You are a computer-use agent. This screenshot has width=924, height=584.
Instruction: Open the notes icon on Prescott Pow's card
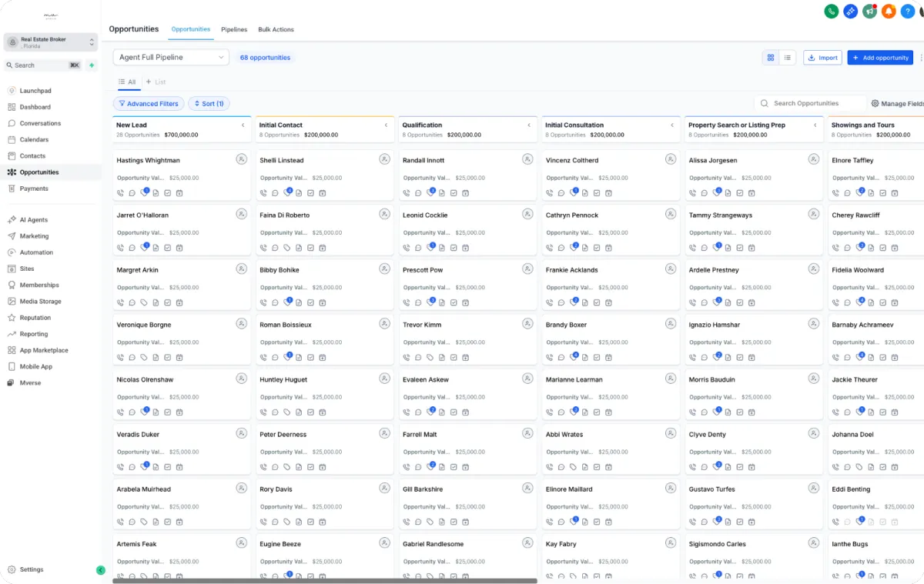pos(442,302)
